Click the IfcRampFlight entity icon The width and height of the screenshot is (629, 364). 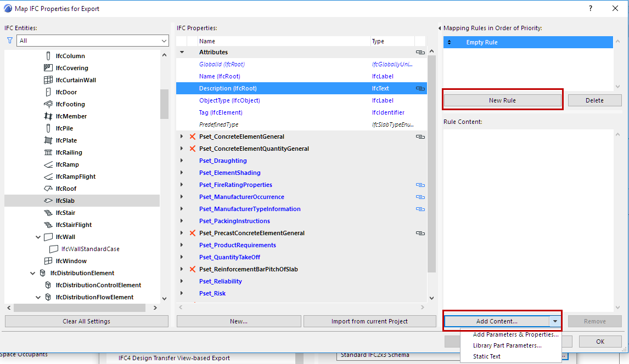click(48, 176)
